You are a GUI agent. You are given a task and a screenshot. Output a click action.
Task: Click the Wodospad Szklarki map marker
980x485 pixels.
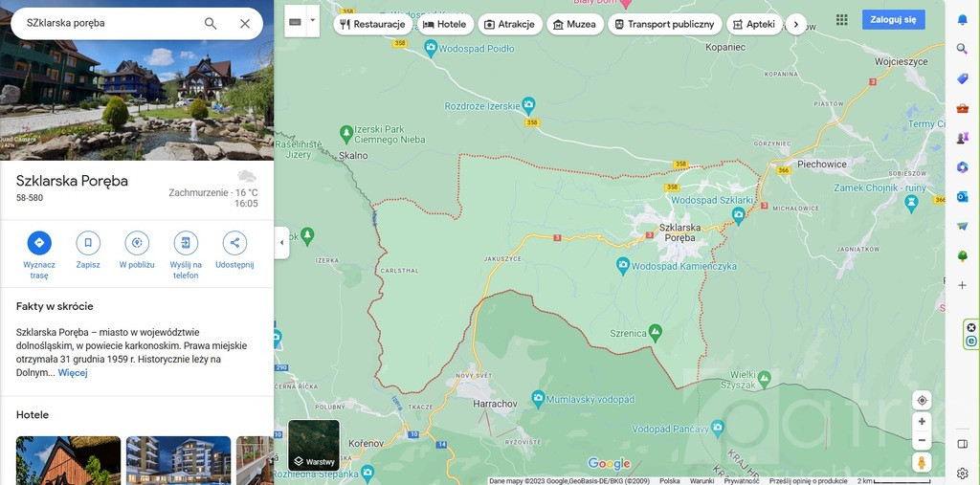point(739,214)
